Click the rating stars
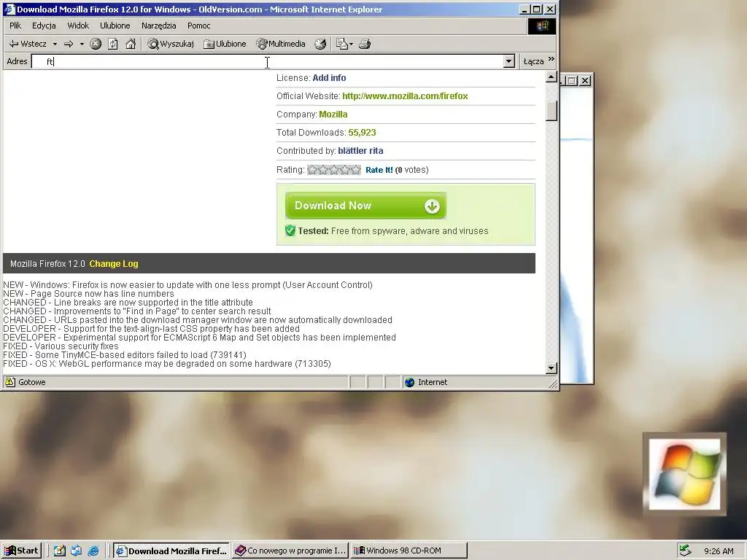The width and height of the screenshot is (747, 560). click(x=334, y=170)
